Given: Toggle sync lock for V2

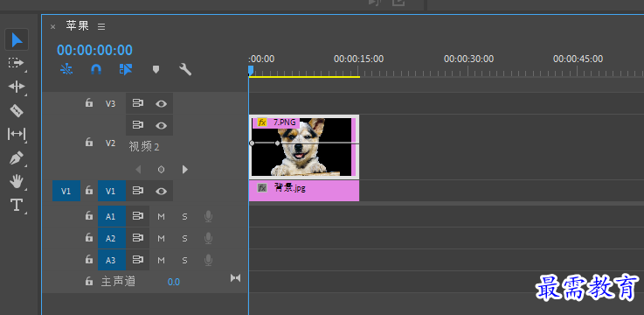Looking at the screenshot, I should pyautogui.click(x=137, y=125).
